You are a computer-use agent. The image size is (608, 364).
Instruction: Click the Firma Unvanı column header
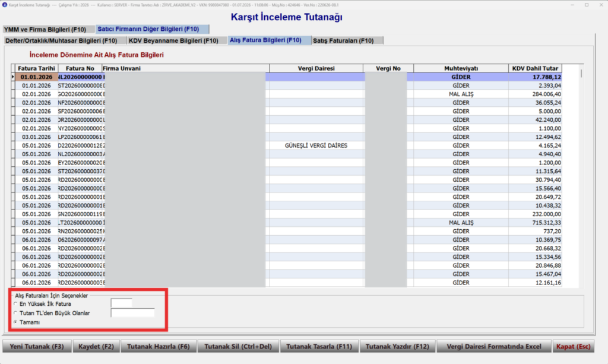[185, 68]
